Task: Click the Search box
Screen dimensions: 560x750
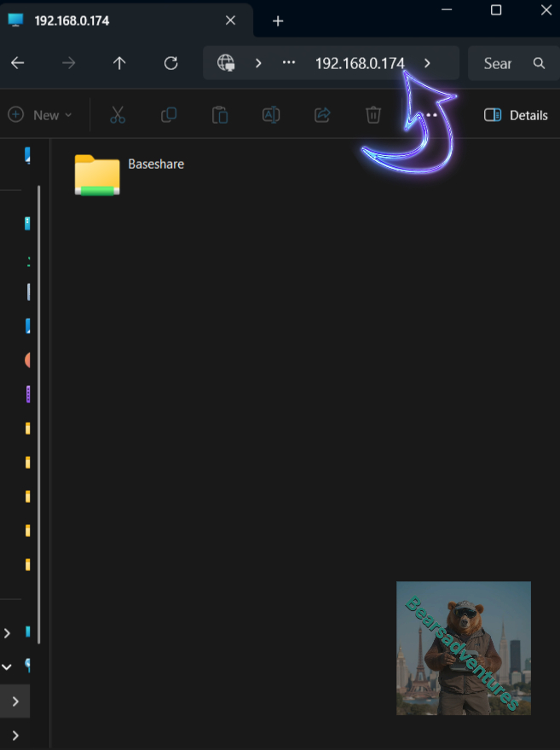Action: coord(507,63)
